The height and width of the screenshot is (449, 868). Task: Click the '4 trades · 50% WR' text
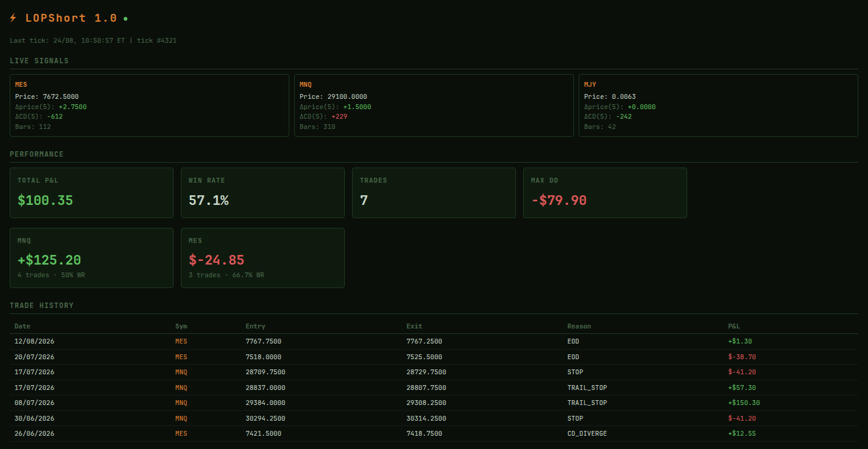(50, 275)
